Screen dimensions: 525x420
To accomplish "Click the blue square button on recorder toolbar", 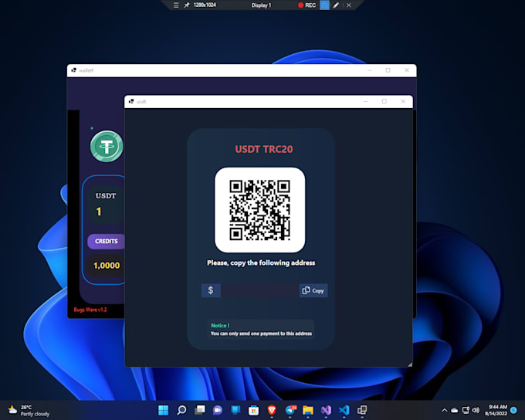I will tap(324, 5).
